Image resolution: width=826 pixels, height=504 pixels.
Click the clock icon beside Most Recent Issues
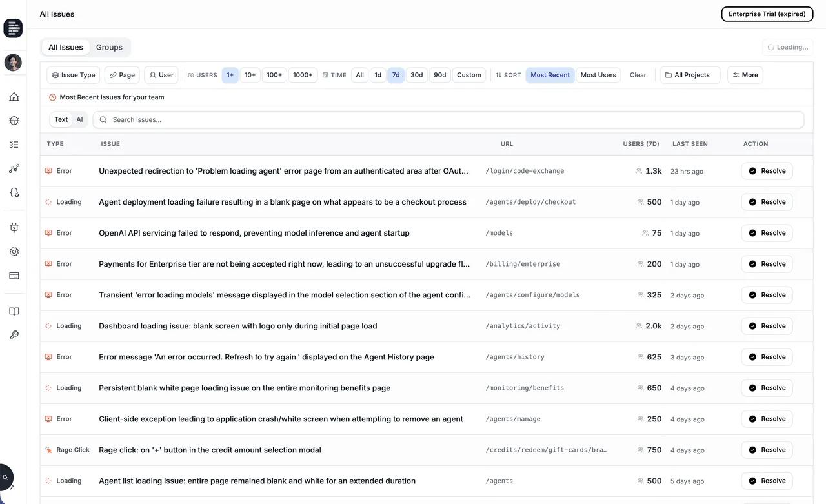click(x=53, y=97)
